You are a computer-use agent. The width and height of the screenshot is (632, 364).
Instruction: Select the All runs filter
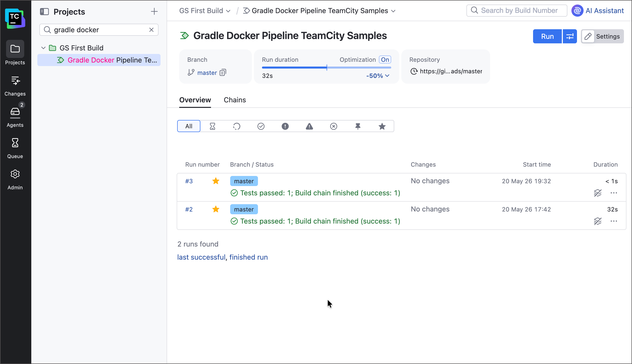pyautogui.click(x=189, y=126)
